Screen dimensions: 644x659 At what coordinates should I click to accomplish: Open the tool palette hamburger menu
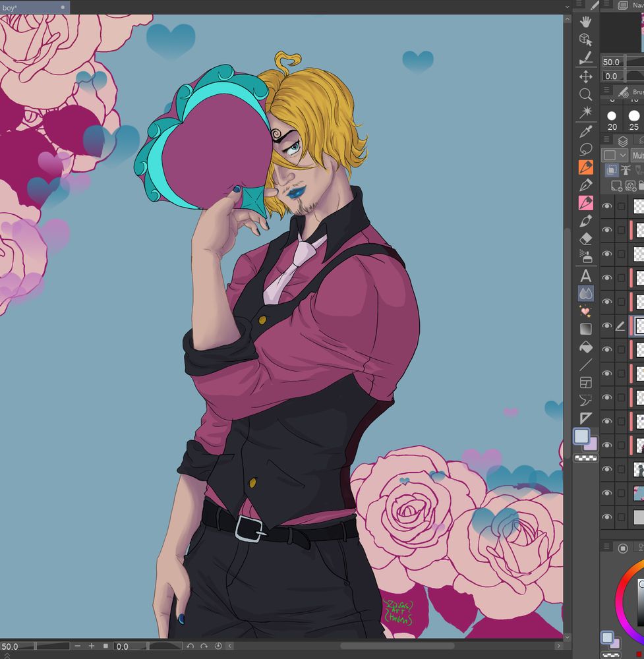579,3
